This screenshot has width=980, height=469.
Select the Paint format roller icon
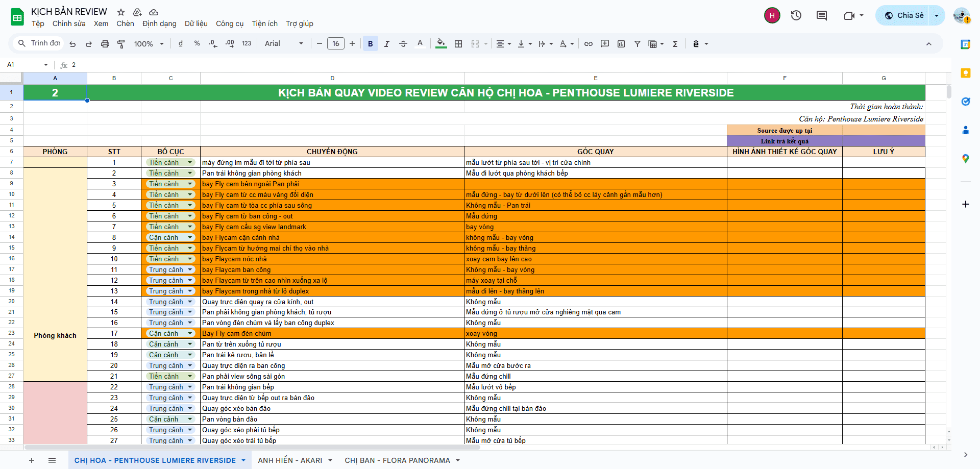[121, 44]
